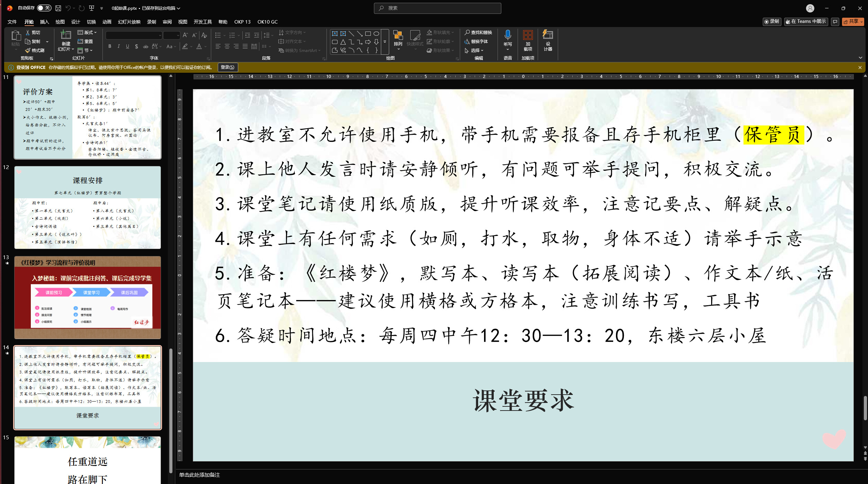This screenshot has height=484, width=868.
Task: Click the New Slide (新建幻灯片) icon
Action: point(66,35)
